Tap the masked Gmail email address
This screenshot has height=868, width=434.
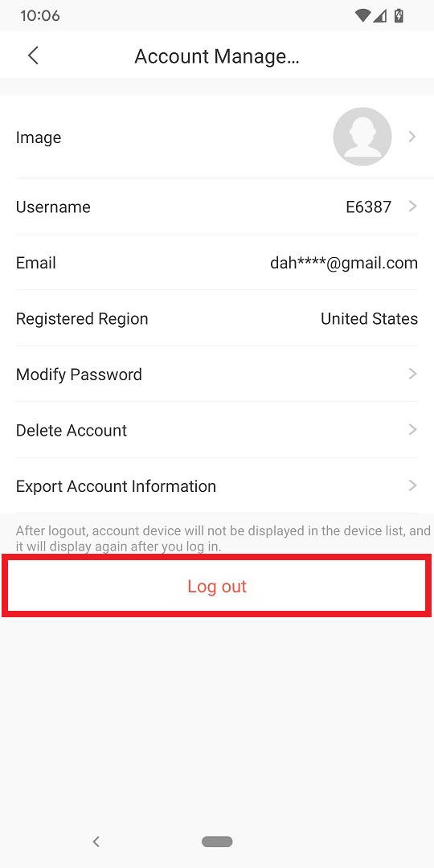(x=344, y=263)
